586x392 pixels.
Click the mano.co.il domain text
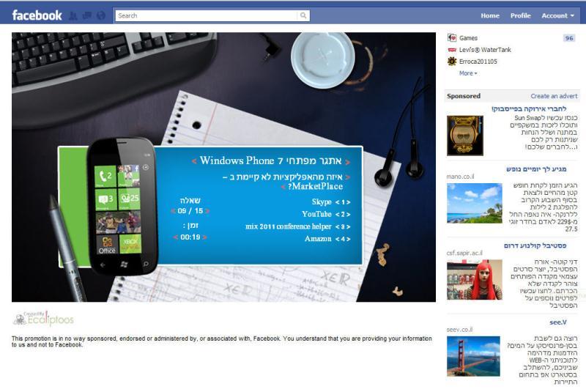tap(460, 177)
